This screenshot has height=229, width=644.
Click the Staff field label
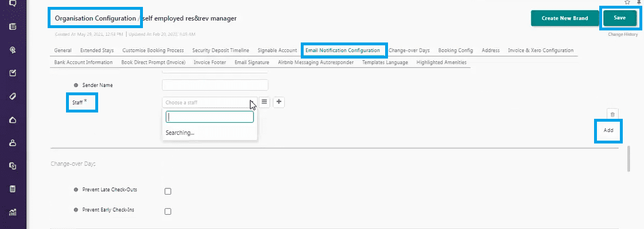pyautogui.click(x=79, y=102)
